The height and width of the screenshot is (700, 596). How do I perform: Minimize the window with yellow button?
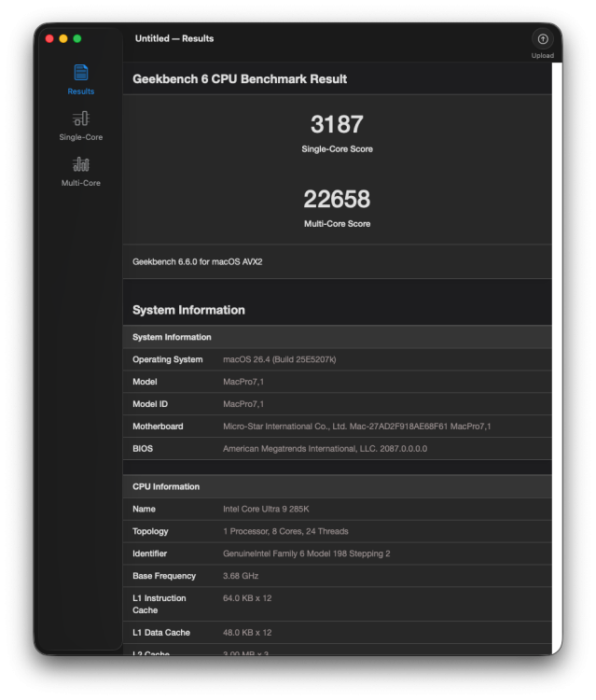pos(63,39)
